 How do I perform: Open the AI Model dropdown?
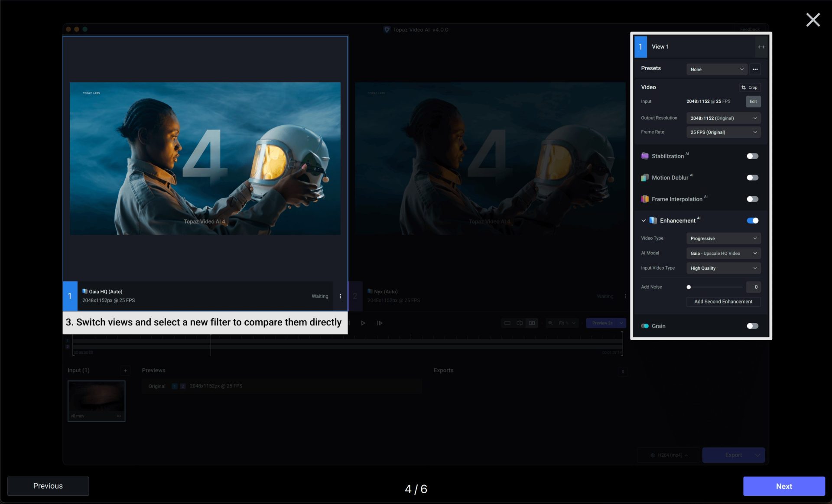pyautogui.click(x=723, y=253)
